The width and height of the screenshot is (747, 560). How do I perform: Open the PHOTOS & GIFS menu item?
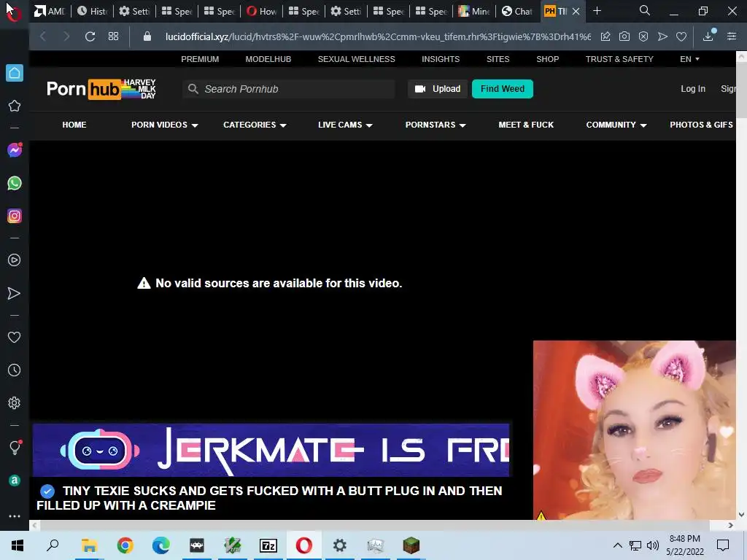pyautogui.click(x=701, y=125)
